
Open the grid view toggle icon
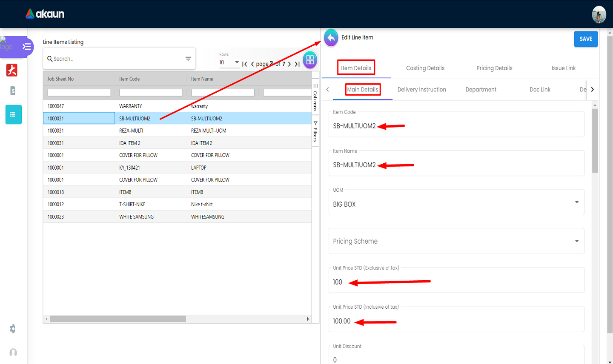point(310,60)
